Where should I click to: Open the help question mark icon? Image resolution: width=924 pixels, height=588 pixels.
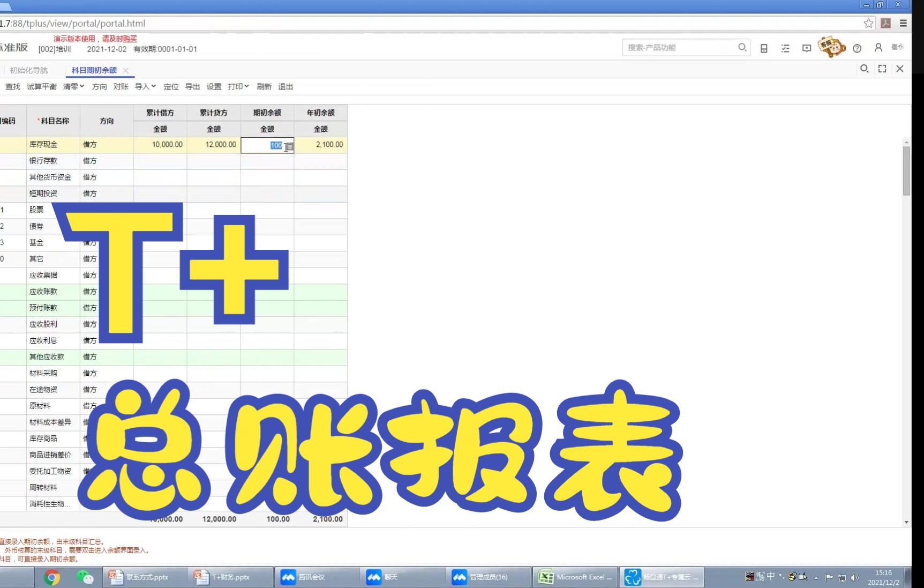[x=857, y=48]
